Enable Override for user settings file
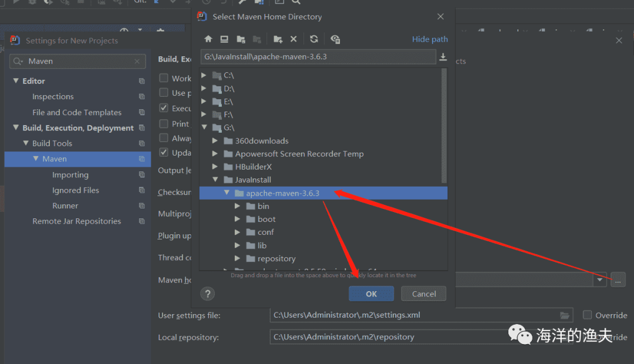 tap(588, 315)
